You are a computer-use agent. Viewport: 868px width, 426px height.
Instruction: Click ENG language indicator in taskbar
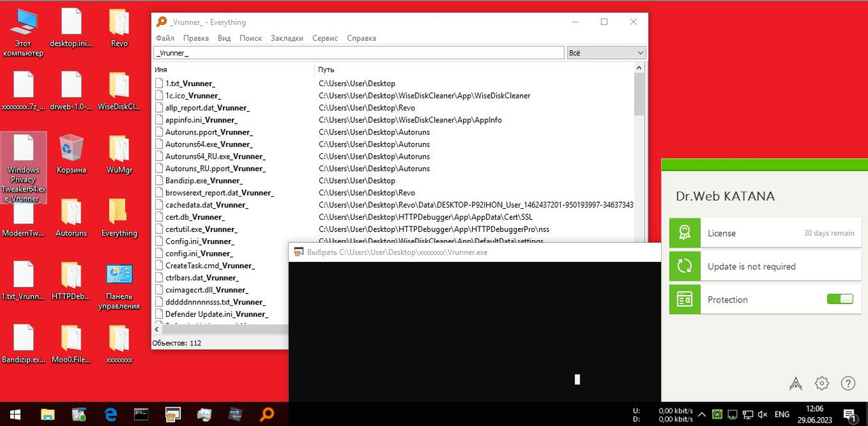(x=782, y=414)
